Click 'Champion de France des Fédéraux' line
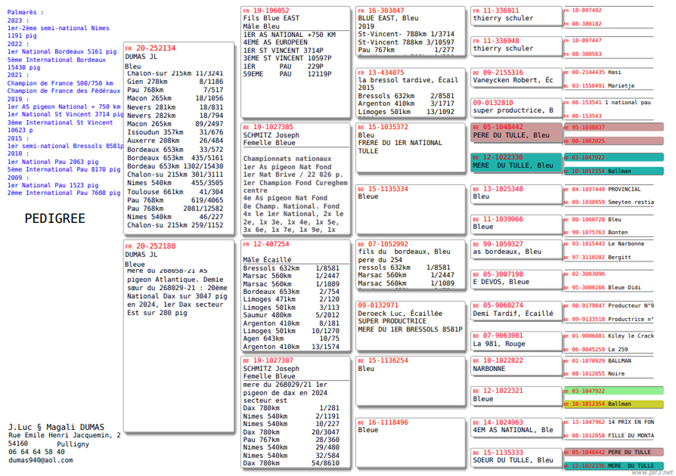The width and height of the screenshot is (676, 476). pyautogui.click(x=63, y=91)
